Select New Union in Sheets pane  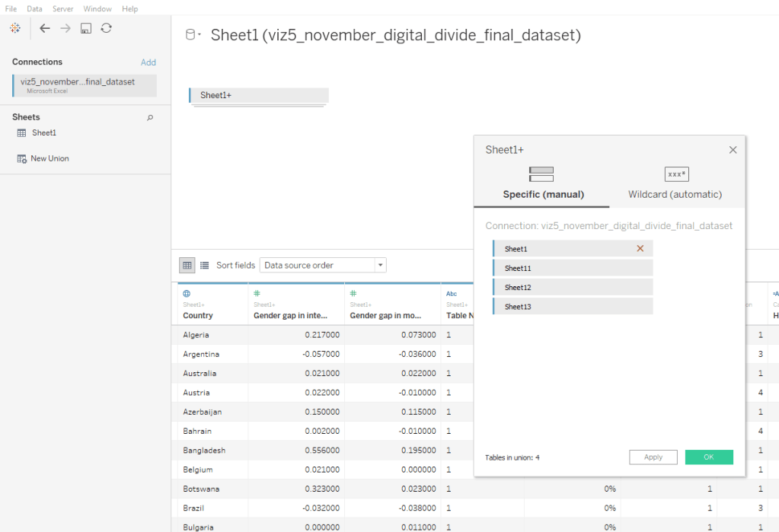[49, 158]
